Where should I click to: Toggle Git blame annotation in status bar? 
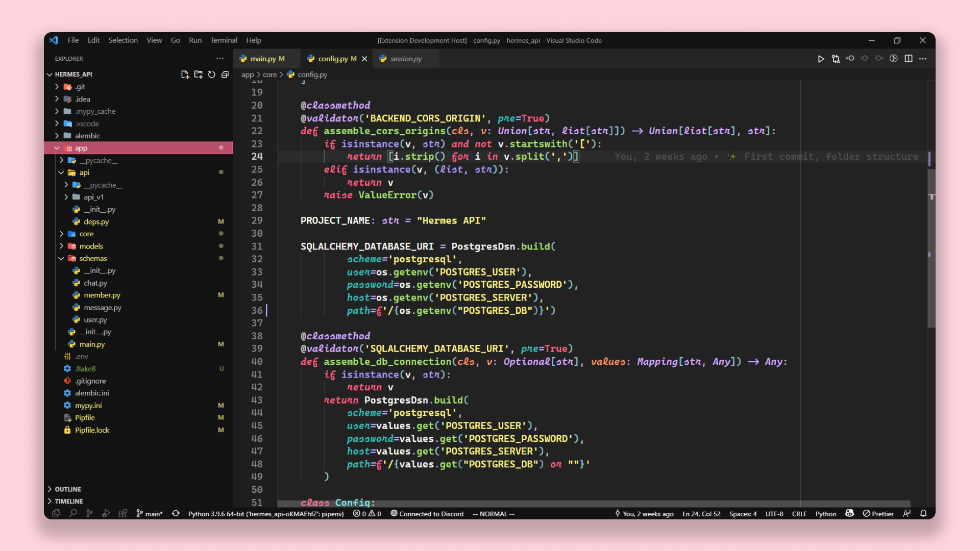pos(644,514)
